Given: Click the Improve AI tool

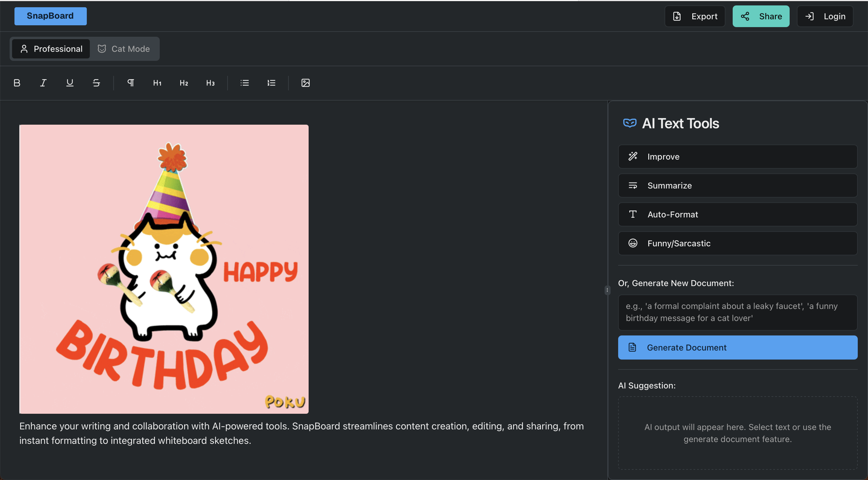Looking at the screenshot, I should (737, 157).
